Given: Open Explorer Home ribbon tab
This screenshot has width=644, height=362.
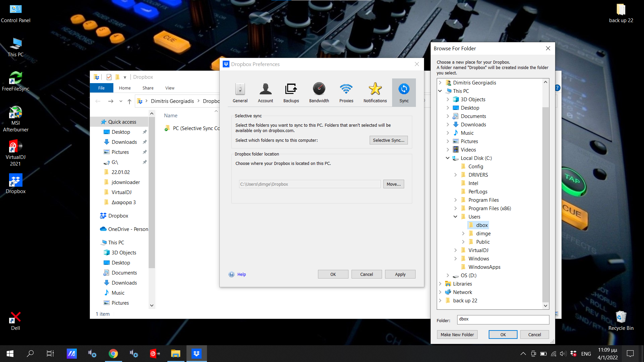Looking at the screenshot, I should (125, 88).
